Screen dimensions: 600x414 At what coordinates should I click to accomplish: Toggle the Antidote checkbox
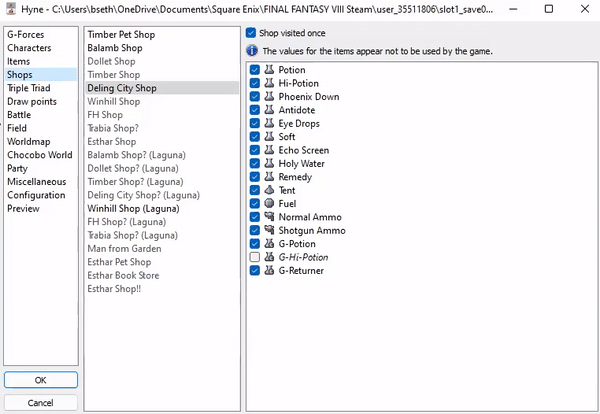click(254, 110)
